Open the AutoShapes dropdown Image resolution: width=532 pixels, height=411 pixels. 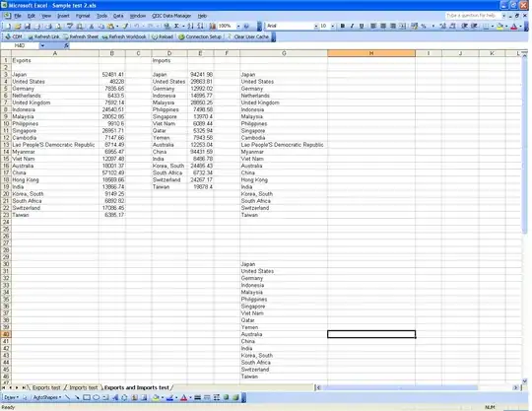click(x=47, y=397)
